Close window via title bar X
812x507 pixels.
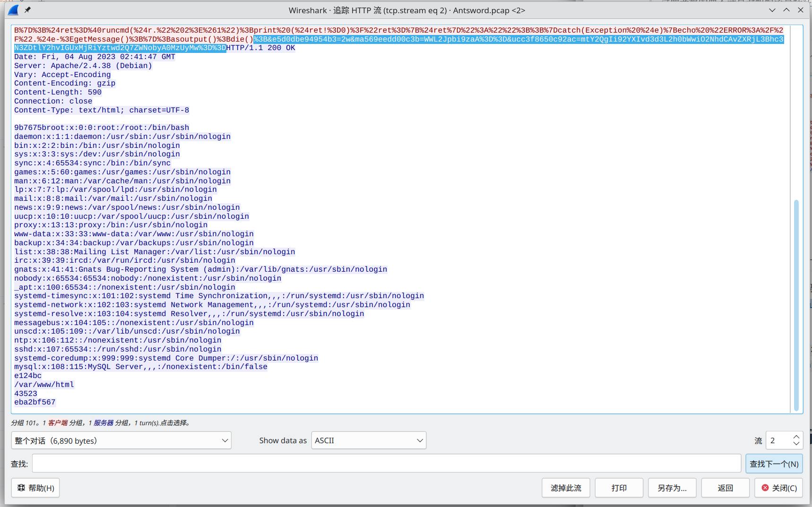[x=801, y=10]
